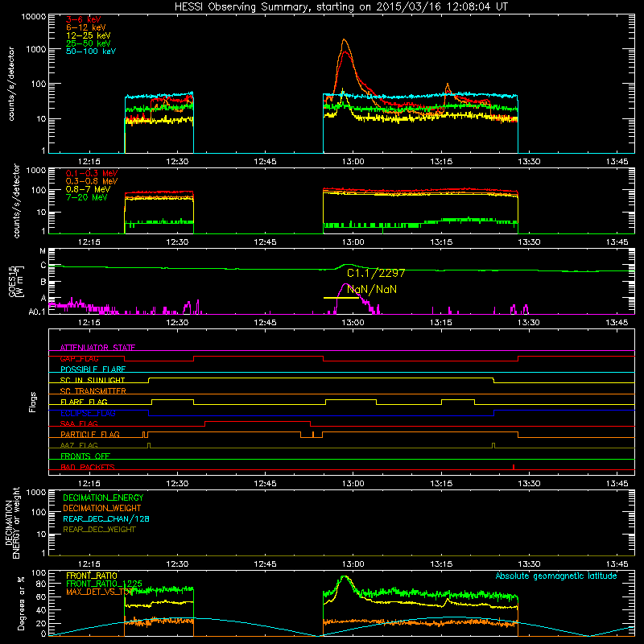This screenshot has width=644, height=644.
Task: Click the DECIMATION_WEIGHT legend label
Action: (102, 508)
